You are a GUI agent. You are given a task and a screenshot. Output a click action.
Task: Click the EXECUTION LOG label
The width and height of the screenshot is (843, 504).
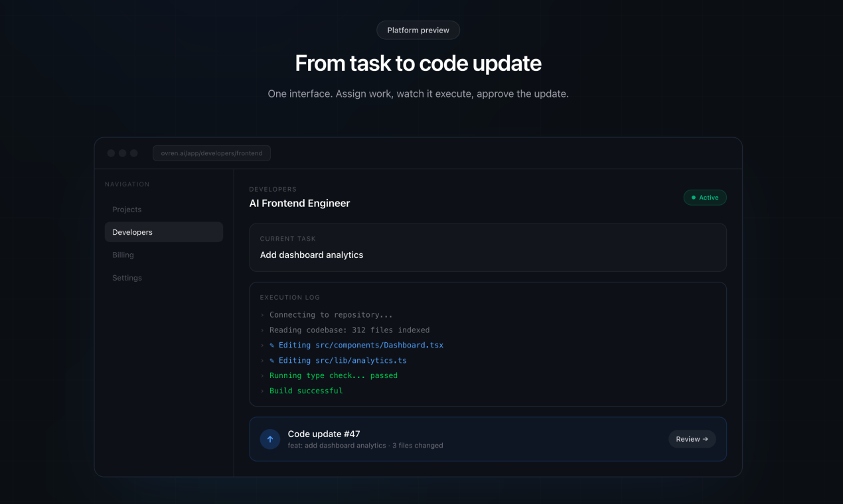(289, 298)
